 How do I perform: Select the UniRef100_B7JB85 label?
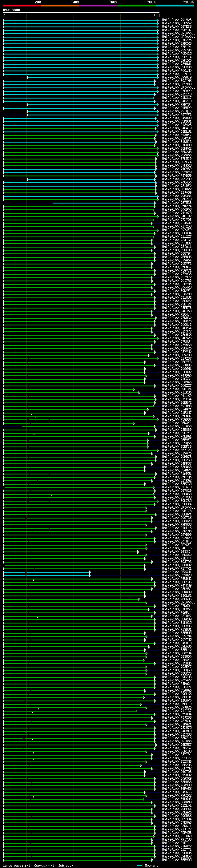pyautogui.click(x=177, y=365)
